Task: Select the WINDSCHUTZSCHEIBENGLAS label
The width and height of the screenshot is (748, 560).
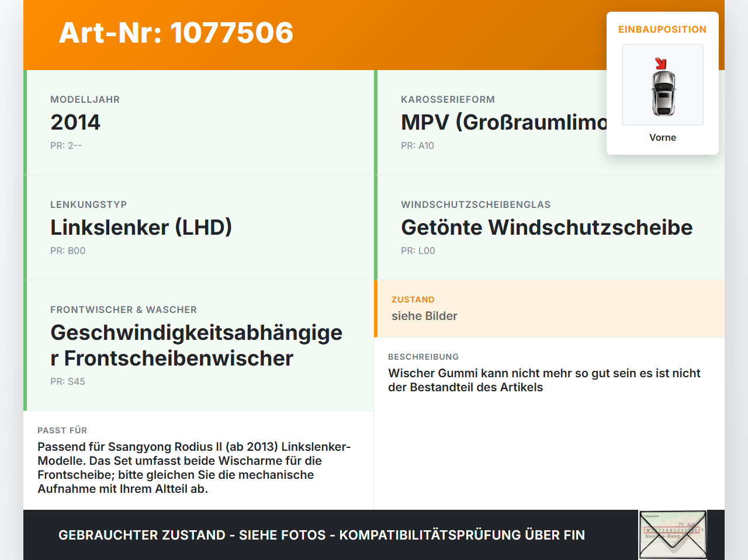Action: (x=476, y=204)
